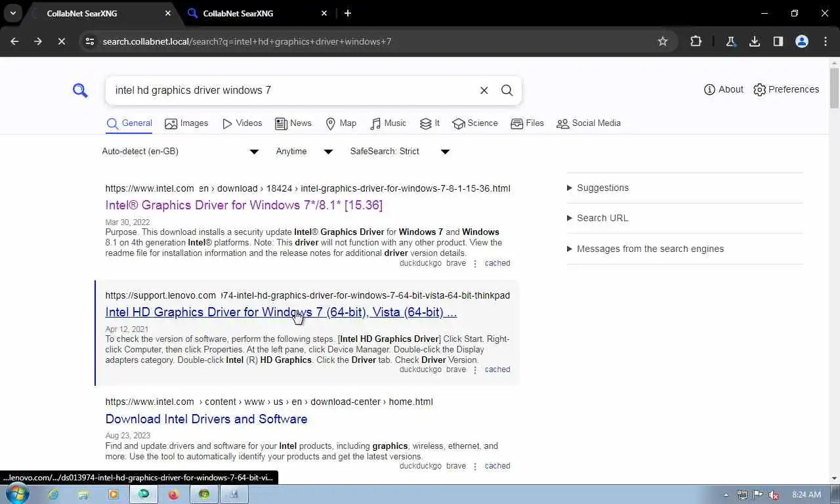Launch Internet Explorer from the taskbar
840x504 pixels.
[52, 495]
